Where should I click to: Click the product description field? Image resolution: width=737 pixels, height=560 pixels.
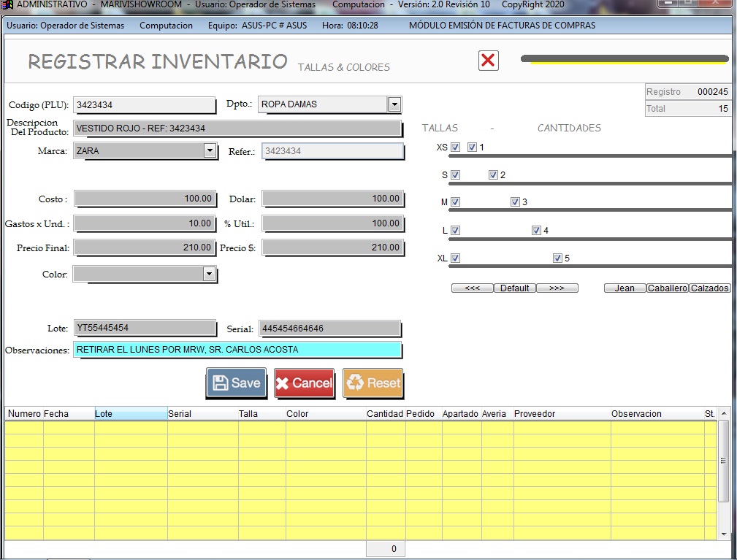pyautogui.click(x=237, y=129)
